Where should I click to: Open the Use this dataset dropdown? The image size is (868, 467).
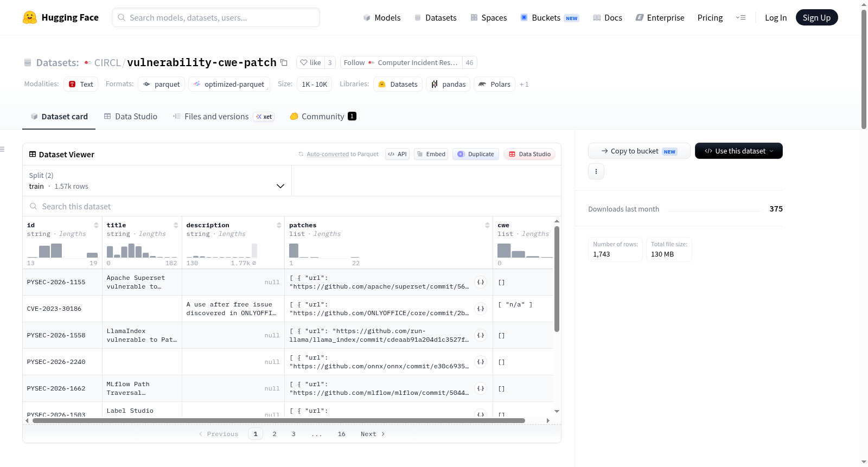pos(738,151)
